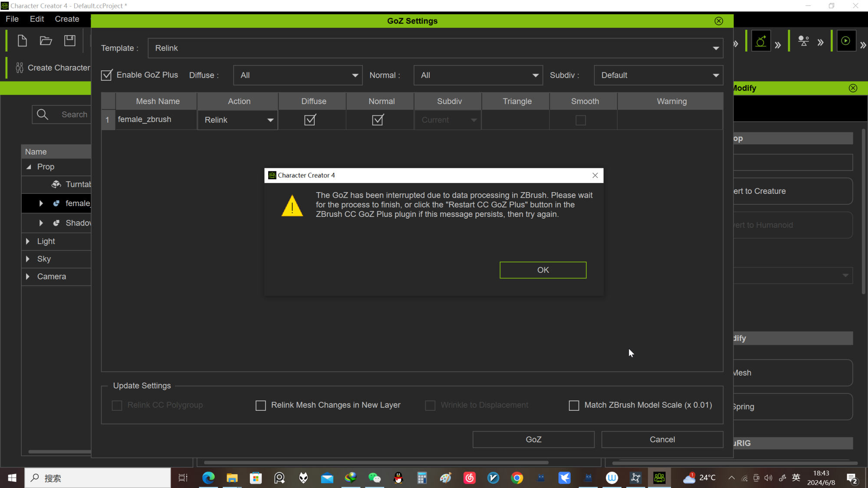
Task: Open the Current subdiv dropdown in table row
Action: tap(447, 120)
